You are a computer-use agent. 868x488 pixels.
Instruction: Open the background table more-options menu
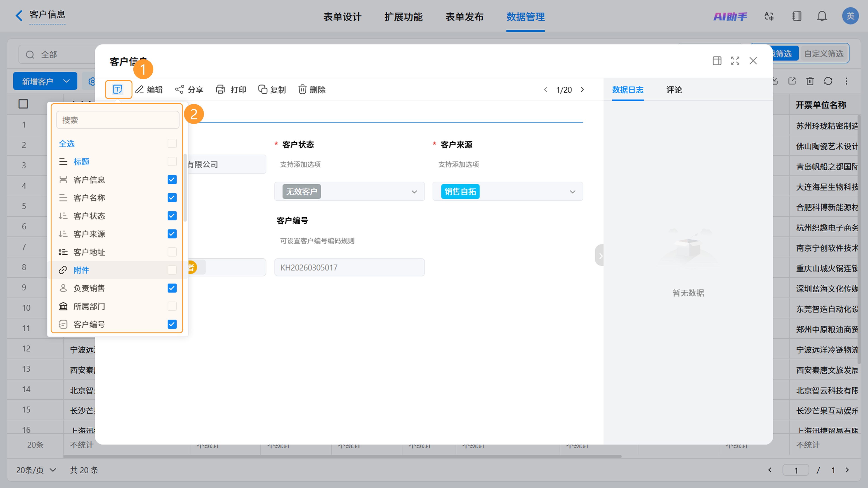point(847,81)
